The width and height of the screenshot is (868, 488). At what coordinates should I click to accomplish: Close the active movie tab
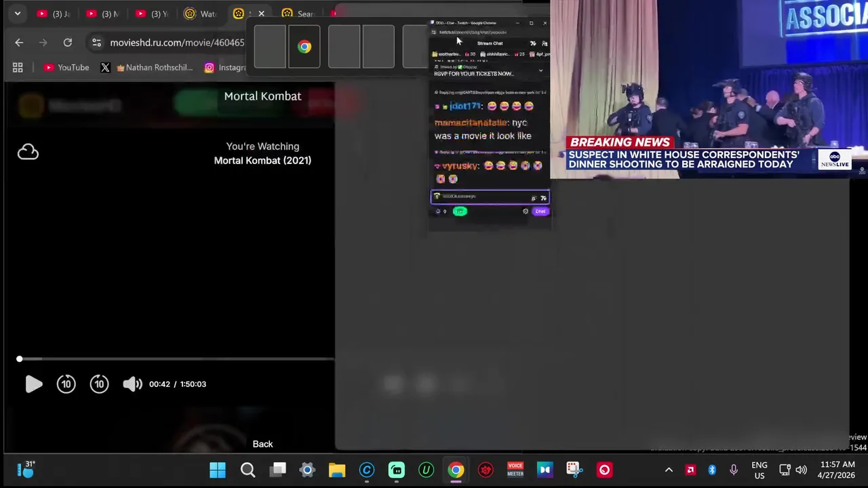click(x=261, y=14)
